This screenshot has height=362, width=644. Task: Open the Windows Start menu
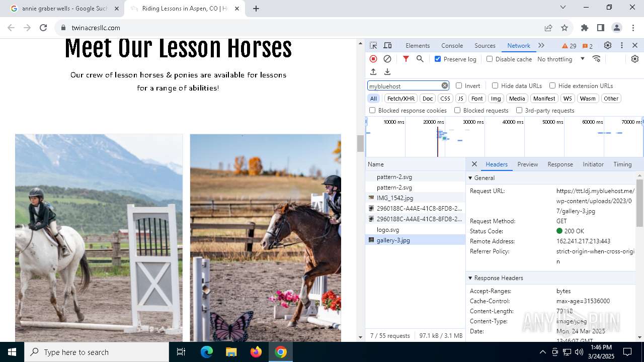pos(12,352)
